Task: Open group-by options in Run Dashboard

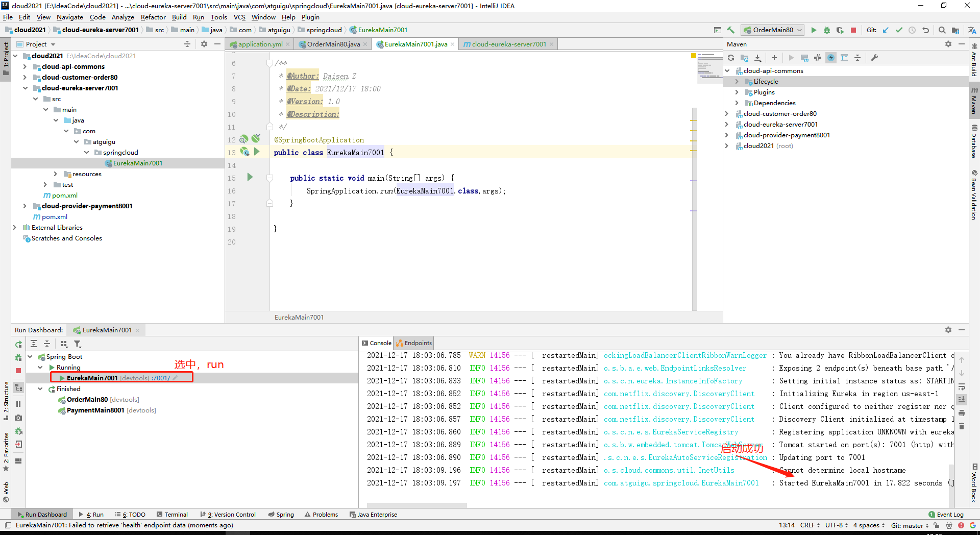Action: pyautogui.click(x=64, y=344)
